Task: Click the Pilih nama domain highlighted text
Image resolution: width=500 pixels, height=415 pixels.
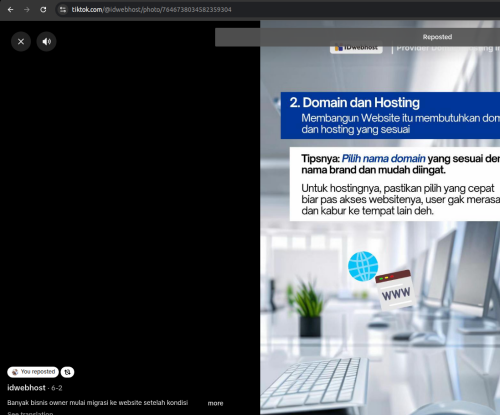Action: coord(384,158)
